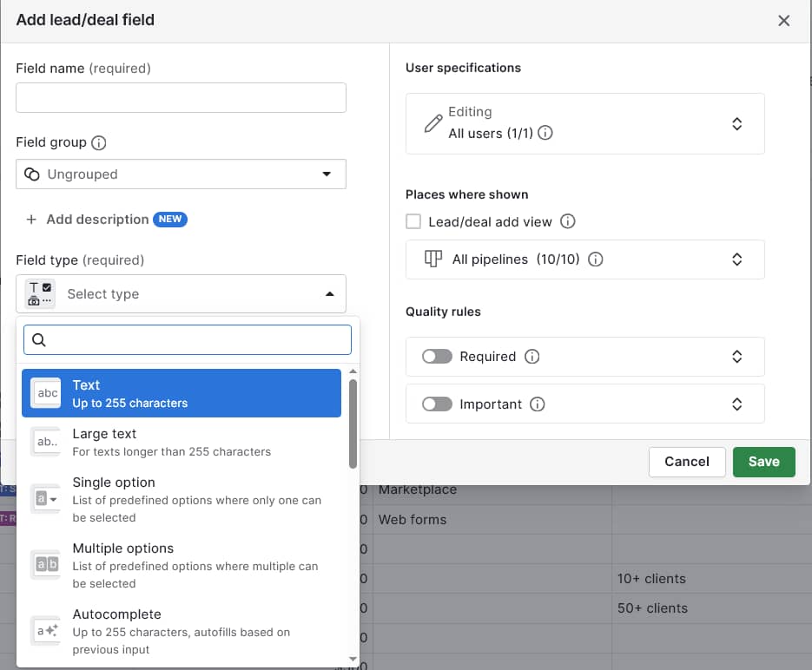Select the Autocomplete field type icon
The height and width of the screenshot is (670, 812).
(46, 630)
